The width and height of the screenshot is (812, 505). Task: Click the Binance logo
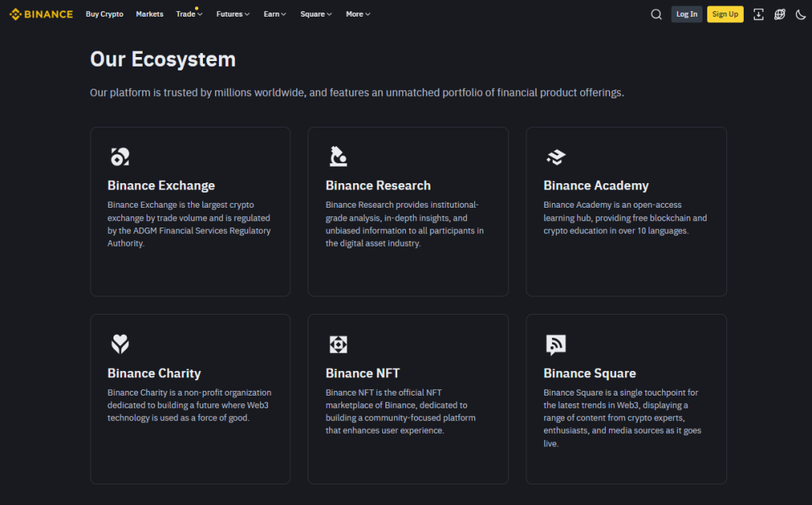pos(40,13)
